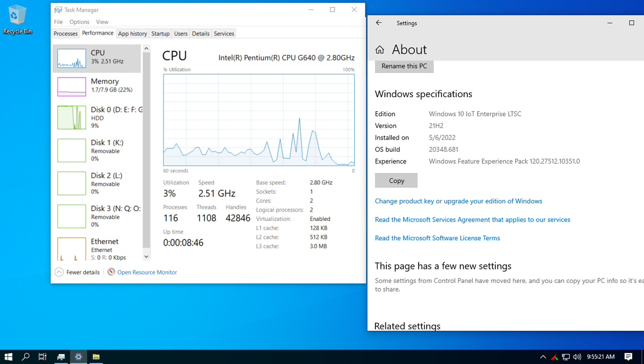Open File Explorer from the taskbar

point(96,357)
